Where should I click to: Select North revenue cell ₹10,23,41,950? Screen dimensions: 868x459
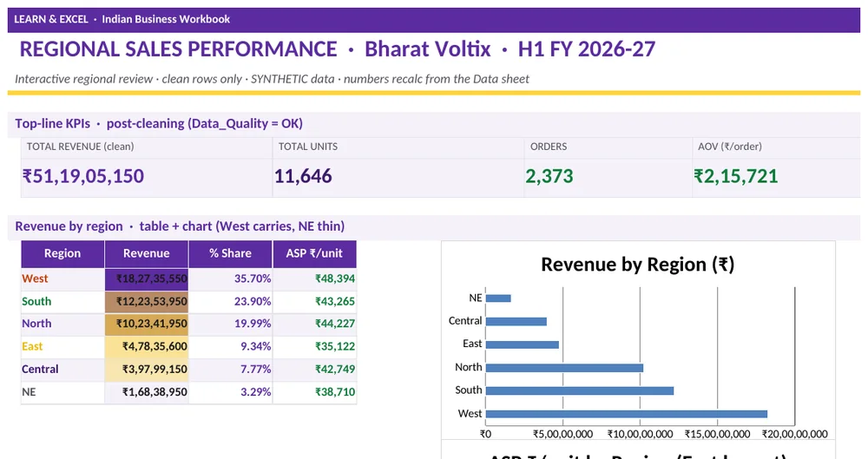(x=147, y=324)
